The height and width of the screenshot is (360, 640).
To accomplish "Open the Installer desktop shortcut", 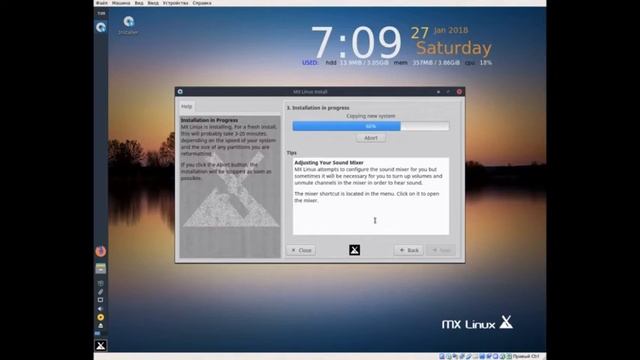I will [x=129, y=25].
